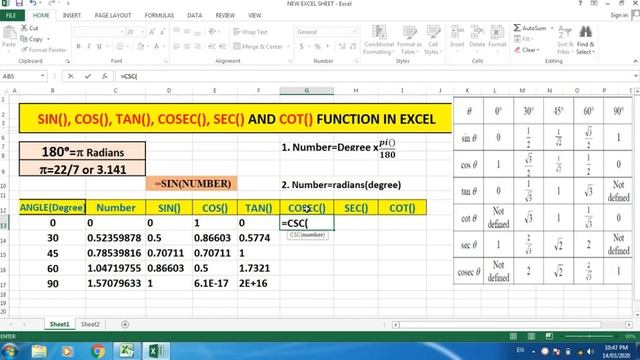640x360 pixels.
Task: Open the Number format dropdown
Action: (x=354, y=32)
